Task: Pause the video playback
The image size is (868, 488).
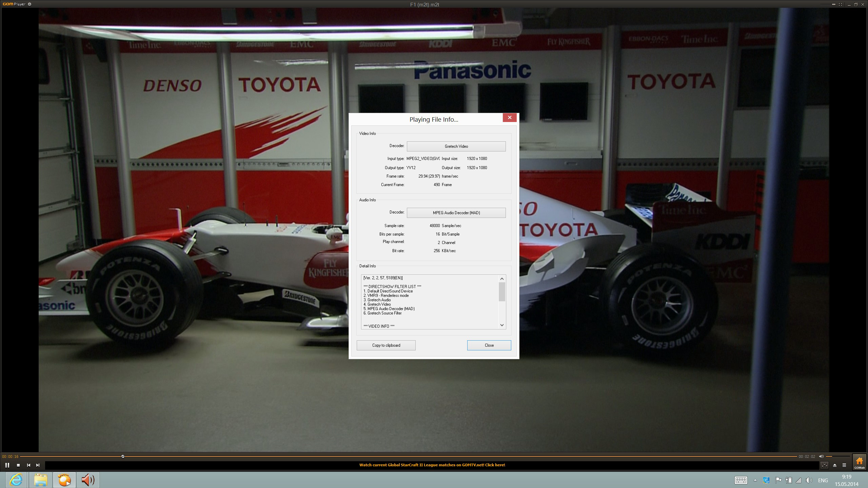Action: 7,465
